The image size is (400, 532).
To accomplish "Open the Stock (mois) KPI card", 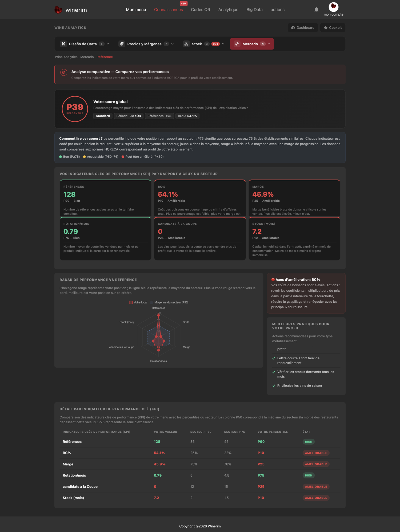I will pyautogui.click(x=294, y=239).
